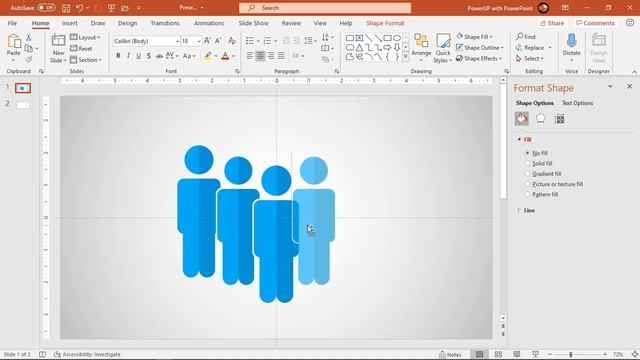640x360 pixels.
Task: Open the Shape Format tab
Action: (x=385, y=23)
